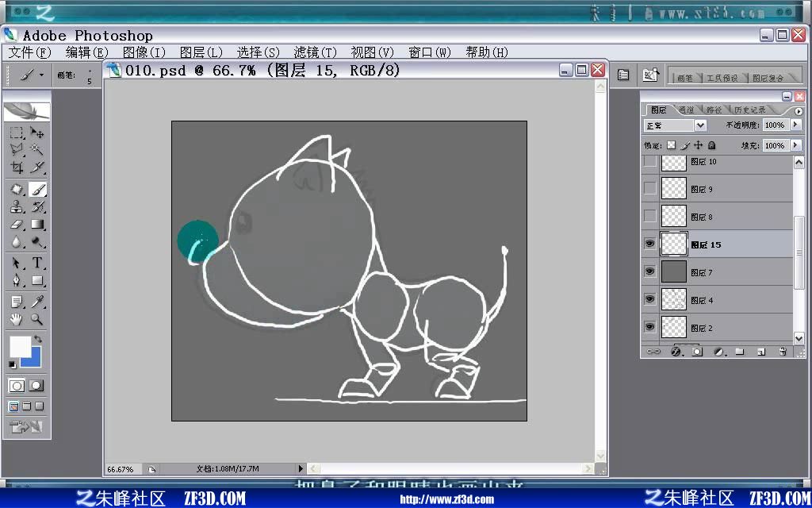Open the Notes tool
This screenshot has height=508, width=812.
[x=17, y=301]
